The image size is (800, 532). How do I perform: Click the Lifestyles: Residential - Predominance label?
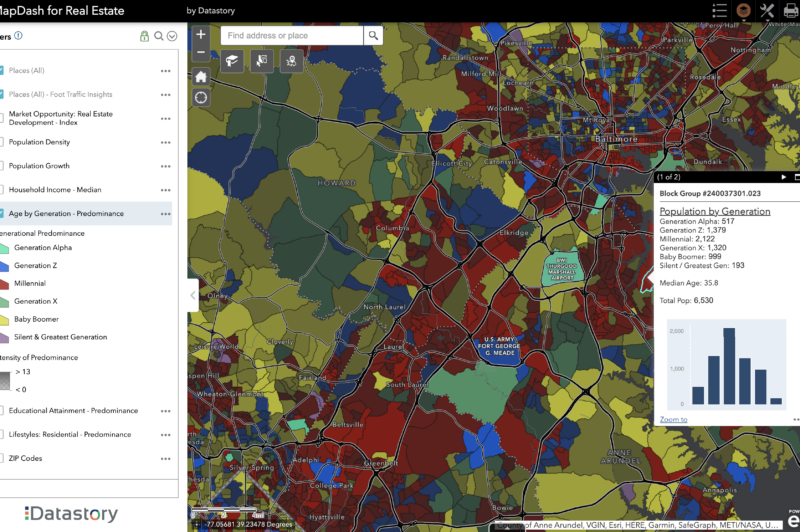click(x=70, y=435)
